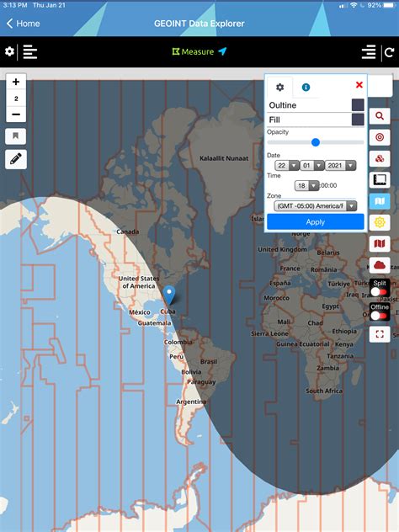Switch to panel settings gear tab
399x532 pixels.
pos(280,88)
